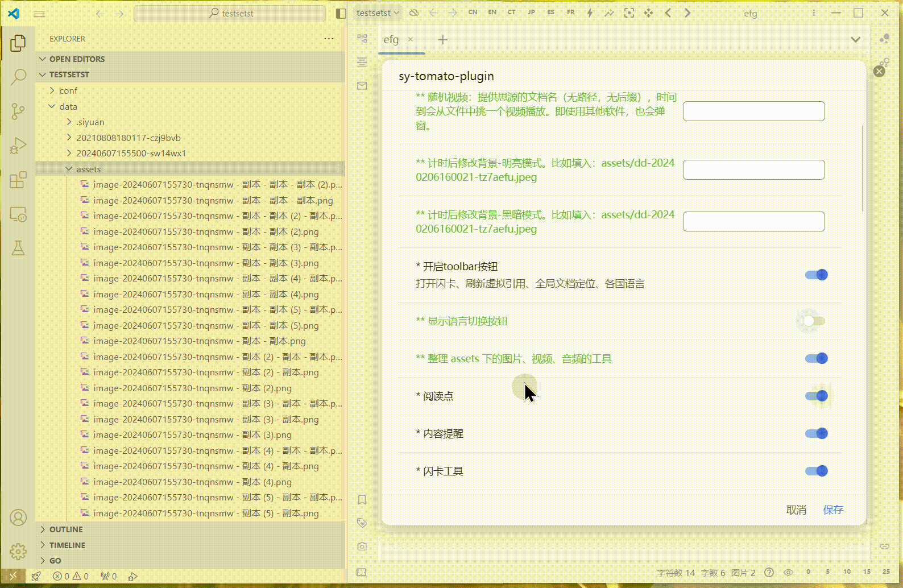Screen dimensions: 903x588
Task: Open the graph view dock icon
Action: pos(884,39)
